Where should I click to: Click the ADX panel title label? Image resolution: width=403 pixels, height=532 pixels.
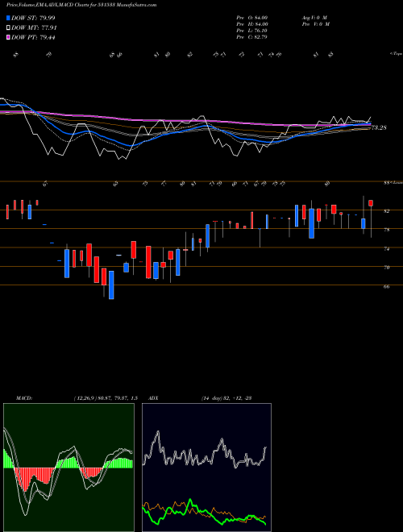pyautogui.click(x=154, y=398)
